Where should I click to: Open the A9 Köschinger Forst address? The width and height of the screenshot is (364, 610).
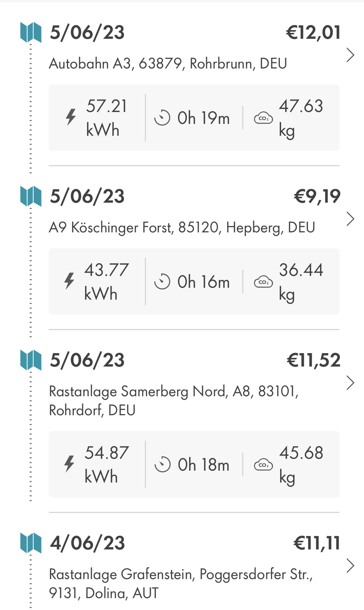pyautogui.click(x=182, y=228)
